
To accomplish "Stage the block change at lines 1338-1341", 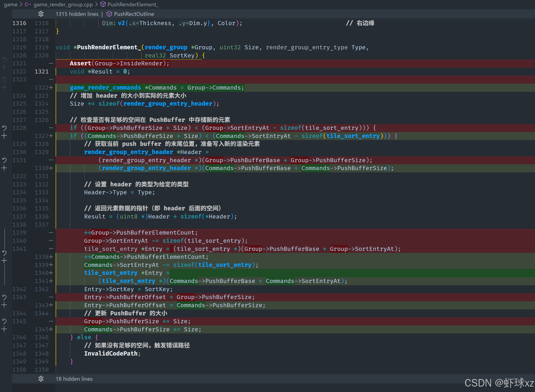I will coord(4,261).
